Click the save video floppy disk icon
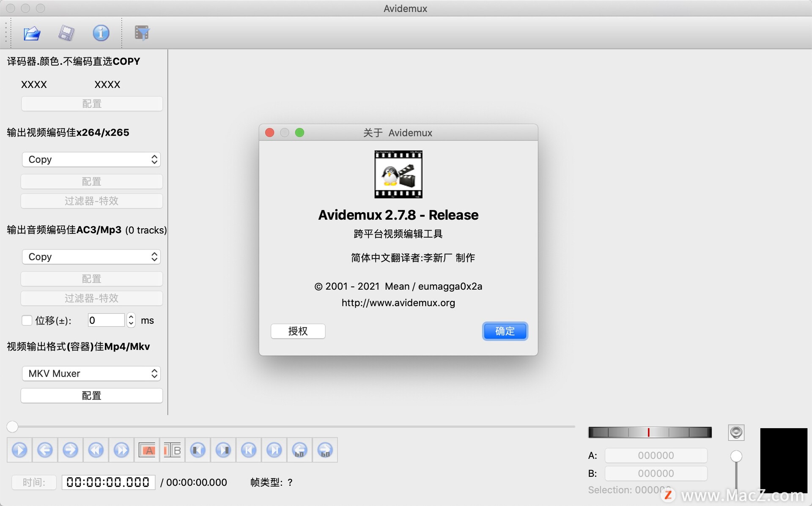This screenshot has width=812, height=506. [x=66, y=33]
